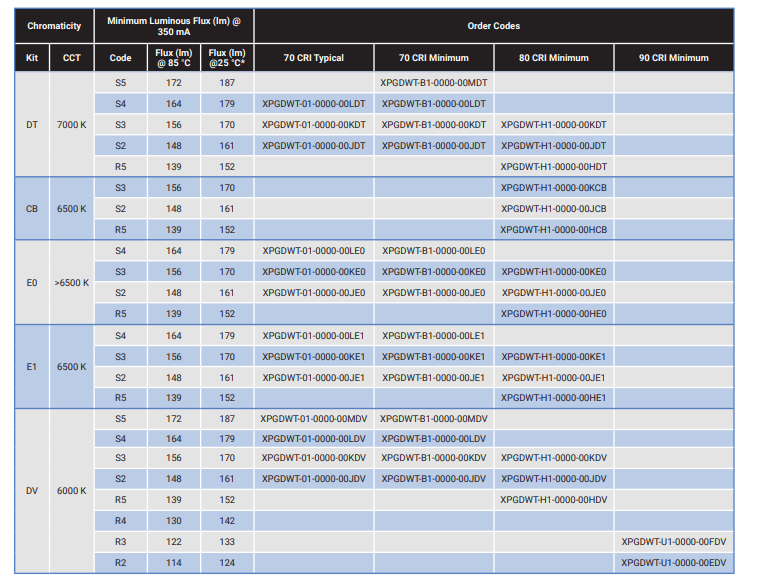
Task: Select order code XPGDWT-01-0000-00LDV
Action: point(314,439)
